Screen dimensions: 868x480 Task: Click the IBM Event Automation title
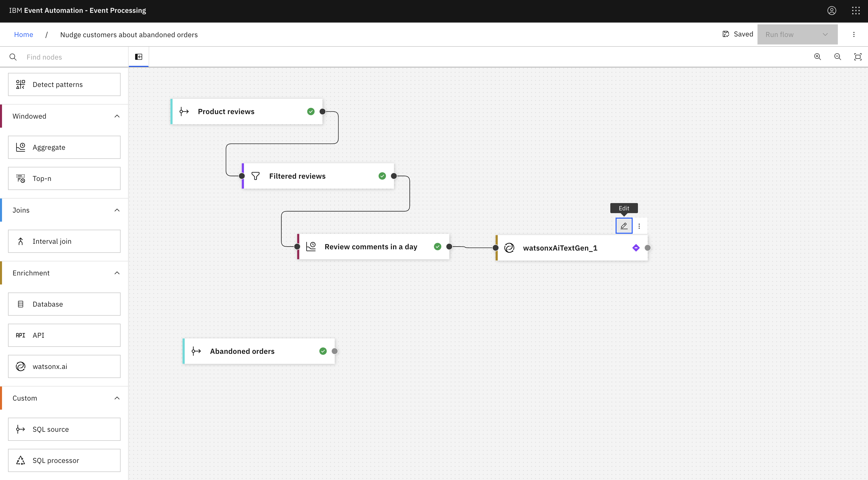pyautogui.click(x=78, y=11)
